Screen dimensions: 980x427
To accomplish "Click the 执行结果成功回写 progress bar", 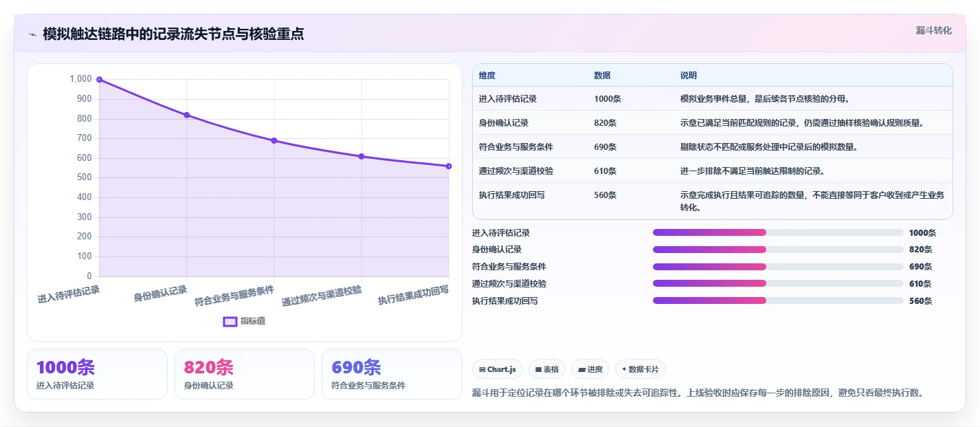I will (x=778, y=300).
